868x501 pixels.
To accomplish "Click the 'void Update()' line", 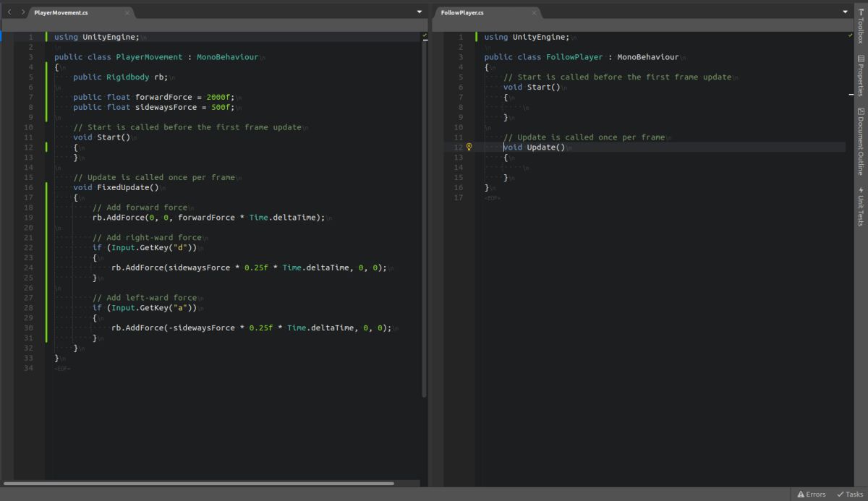I will pyautogui.click(x=534, y=147).
